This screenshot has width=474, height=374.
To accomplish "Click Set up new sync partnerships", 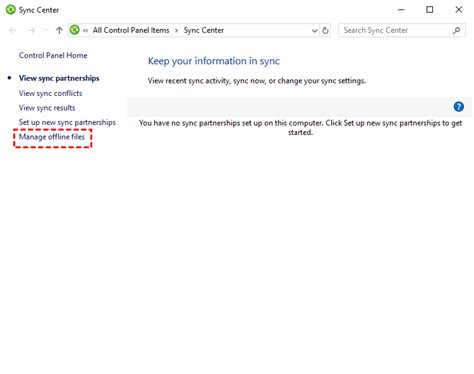I will click(67, 122).
